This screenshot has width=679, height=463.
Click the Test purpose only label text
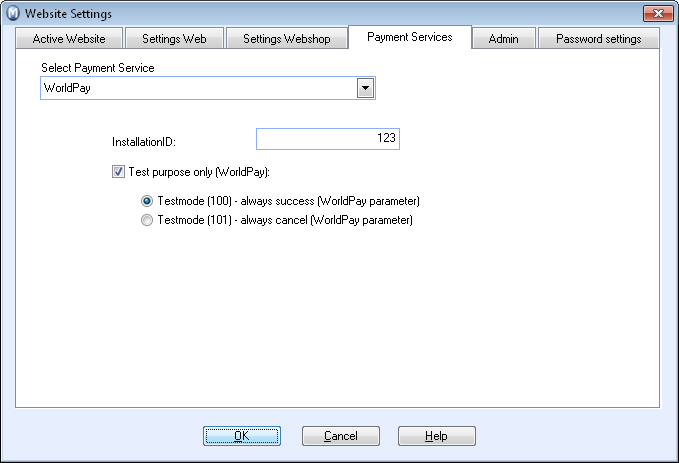point(199,172)
